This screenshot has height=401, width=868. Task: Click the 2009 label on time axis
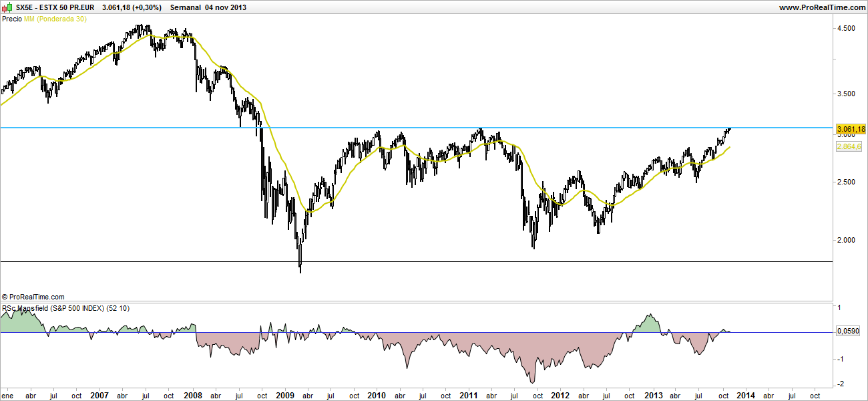284,395
